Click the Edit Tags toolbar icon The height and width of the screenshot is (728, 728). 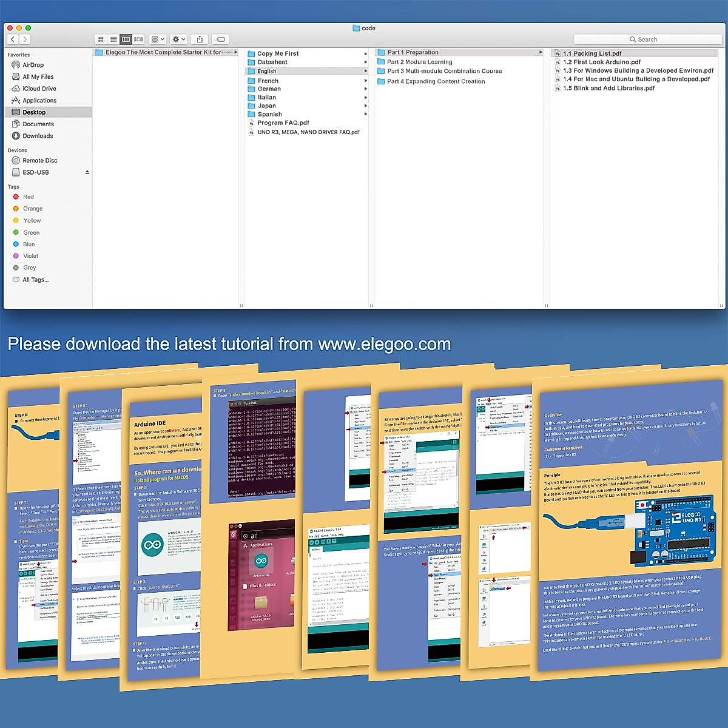(x=221, y=39)
